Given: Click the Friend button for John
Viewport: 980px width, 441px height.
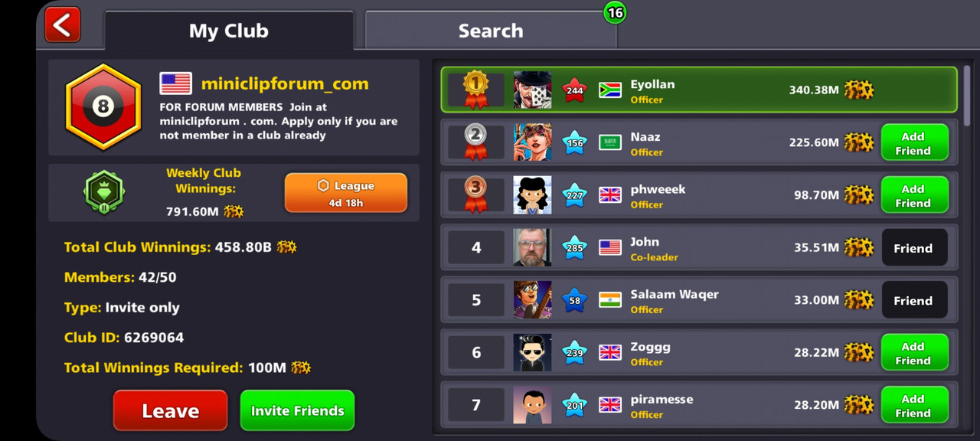Looking at the screenshot, I should coord(914,248).
